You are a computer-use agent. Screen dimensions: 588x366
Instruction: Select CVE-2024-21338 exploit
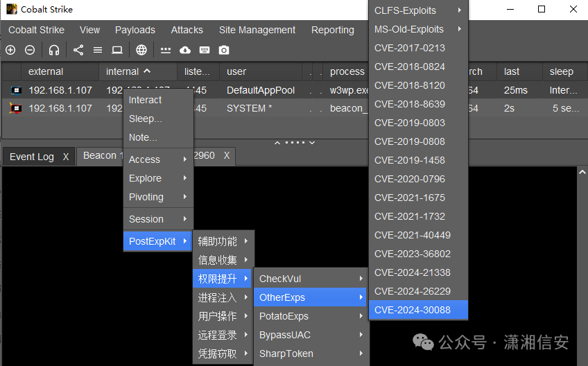pyautogui.click(x=418, y=272)
